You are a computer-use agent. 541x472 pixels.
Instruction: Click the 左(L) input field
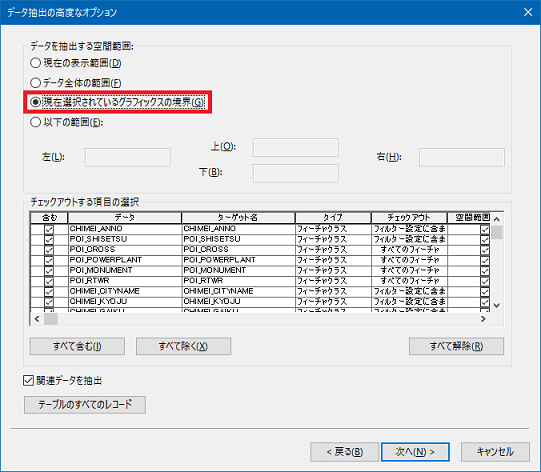click(x=128, y=157)
